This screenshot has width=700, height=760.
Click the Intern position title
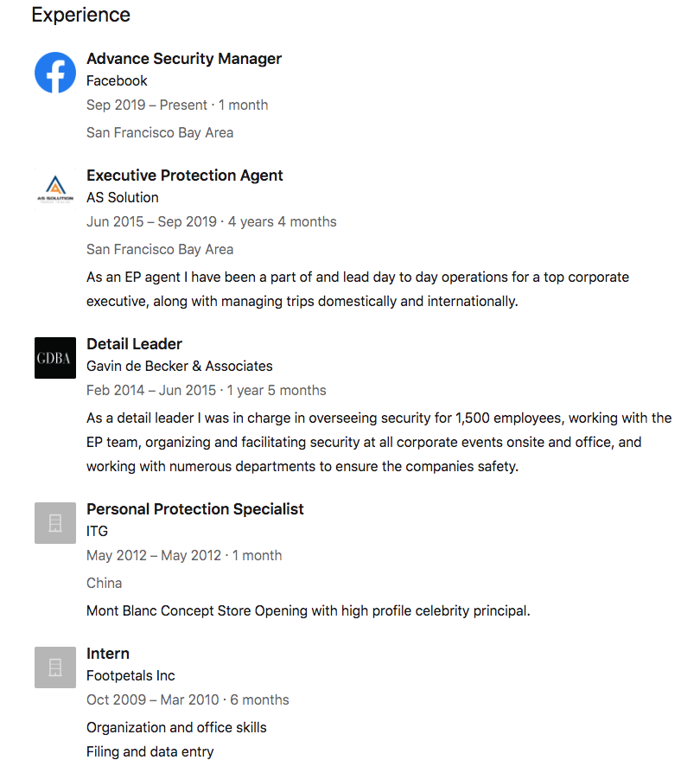(108, 654)
